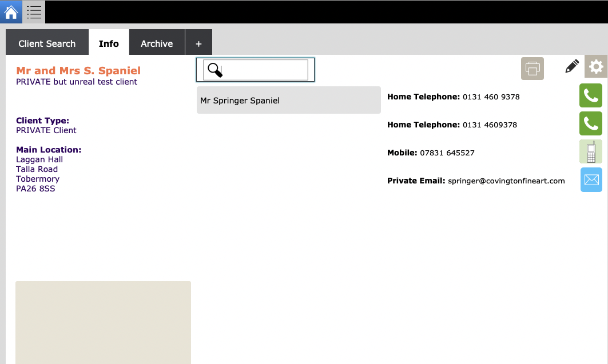Switch to the Client Search tab
608x364 pixels.
[x=47, y=43]
